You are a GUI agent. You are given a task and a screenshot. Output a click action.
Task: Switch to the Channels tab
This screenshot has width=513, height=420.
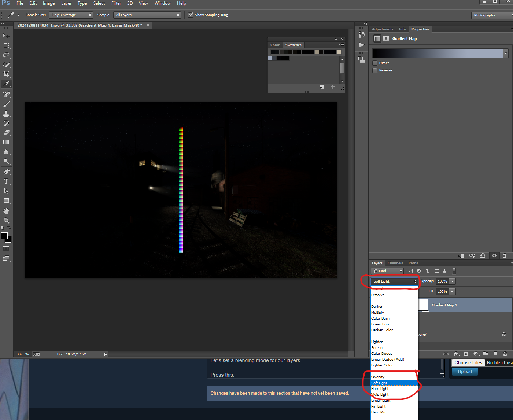395,263
